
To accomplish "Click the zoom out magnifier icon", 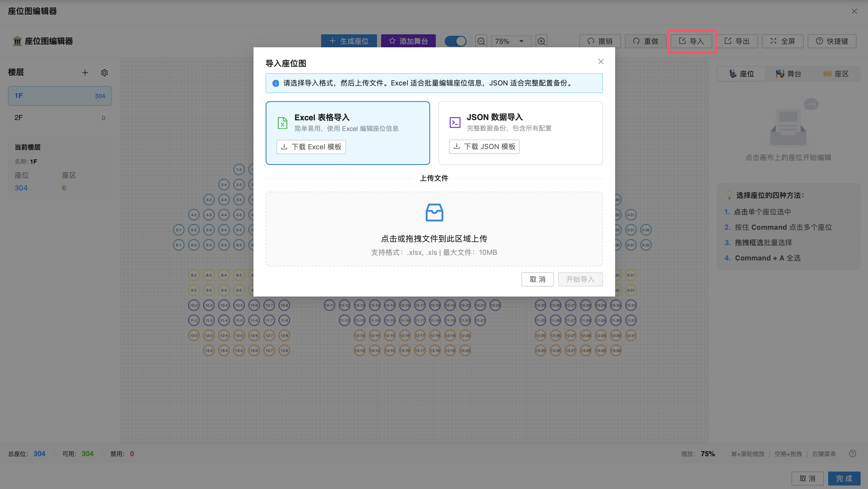I will pyautogui.click(x=481, y=41).
